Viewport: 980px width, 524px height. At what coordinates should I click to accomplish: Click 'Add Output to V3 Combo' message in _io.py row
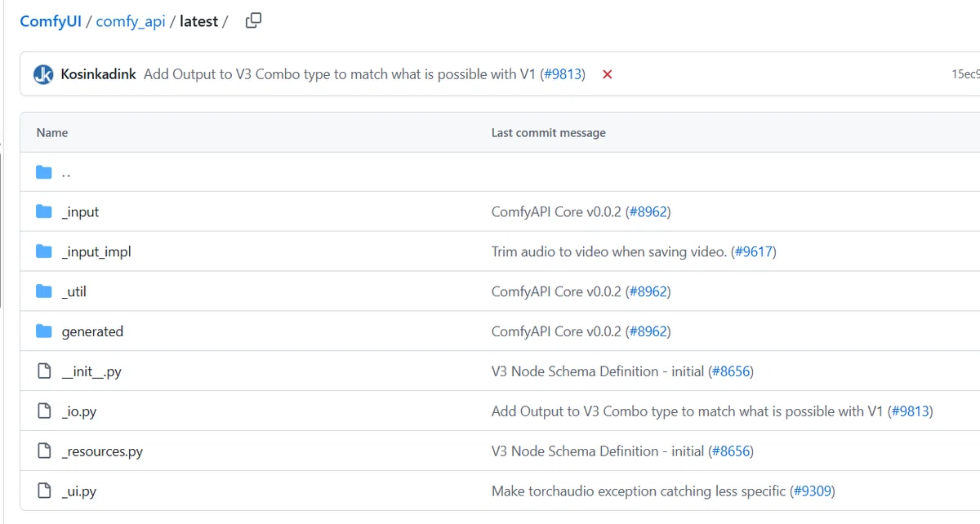click(688, 411)
